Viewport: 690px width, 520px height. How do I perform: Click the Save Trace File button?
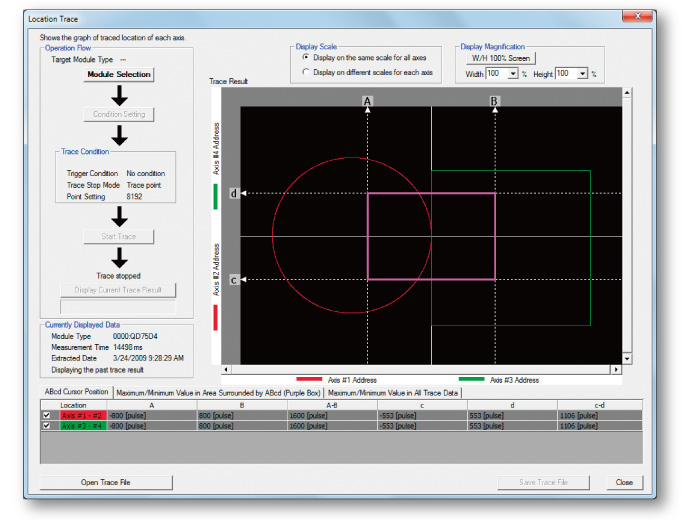pyautogui.click(x=543, y=482)
